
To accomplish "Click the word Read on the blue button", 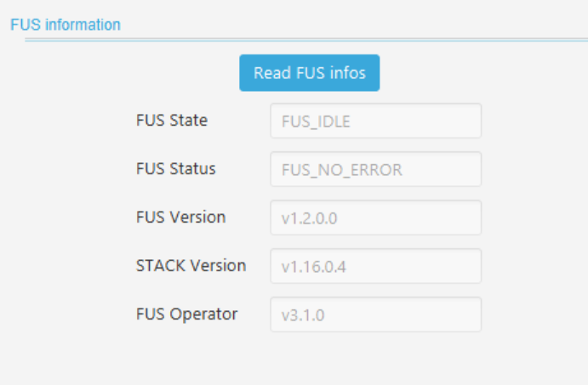I will click(271, 73).
